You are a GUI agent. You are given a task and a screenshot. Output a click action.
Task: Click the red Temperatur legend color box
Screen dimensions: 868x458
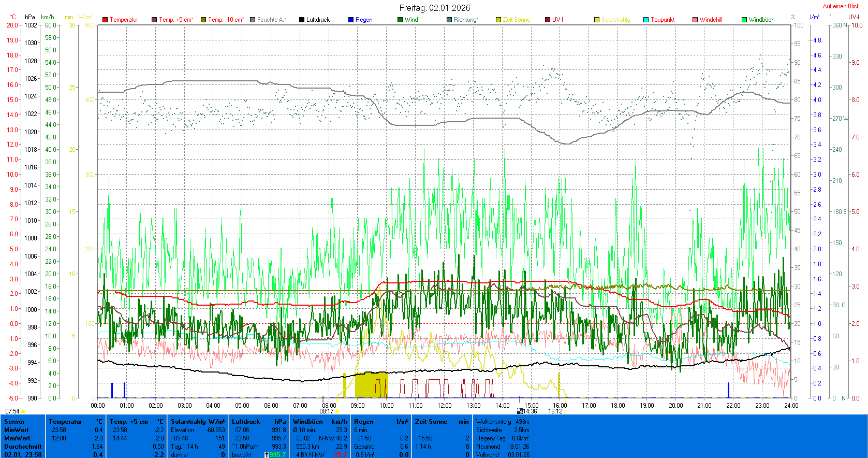click(x=105, y=20)
